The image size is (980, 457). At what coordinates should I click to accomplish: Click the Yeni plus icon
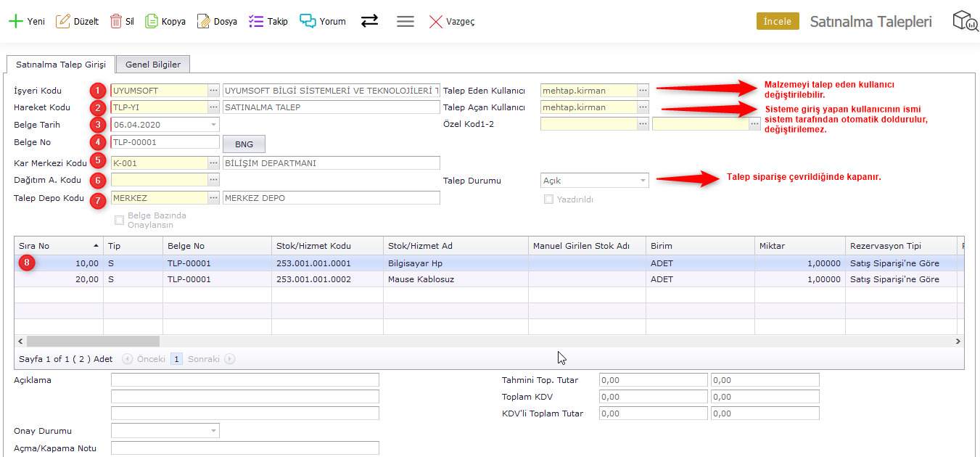click(16, 21)
